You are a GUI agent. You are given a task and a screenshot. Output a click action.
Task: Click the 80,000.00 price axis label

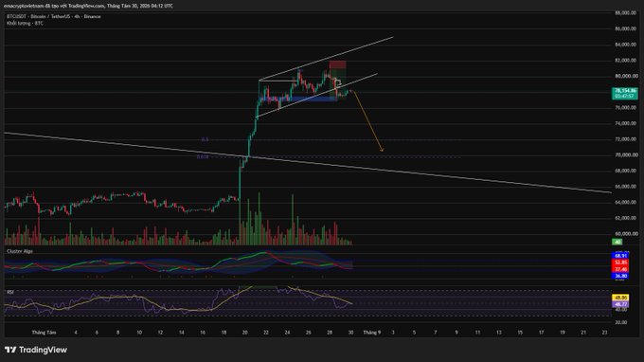tap(626, 76)
